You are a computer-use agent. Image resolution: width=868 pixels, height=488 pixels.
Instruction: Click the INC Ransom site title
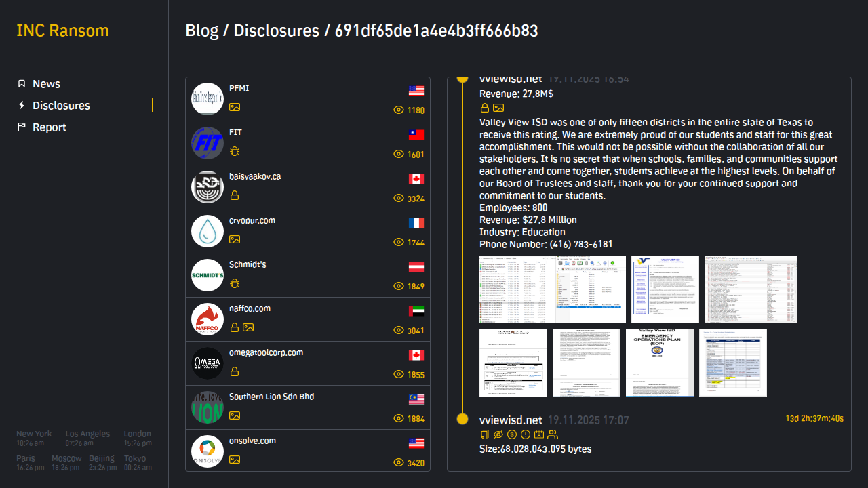(62, 31)
